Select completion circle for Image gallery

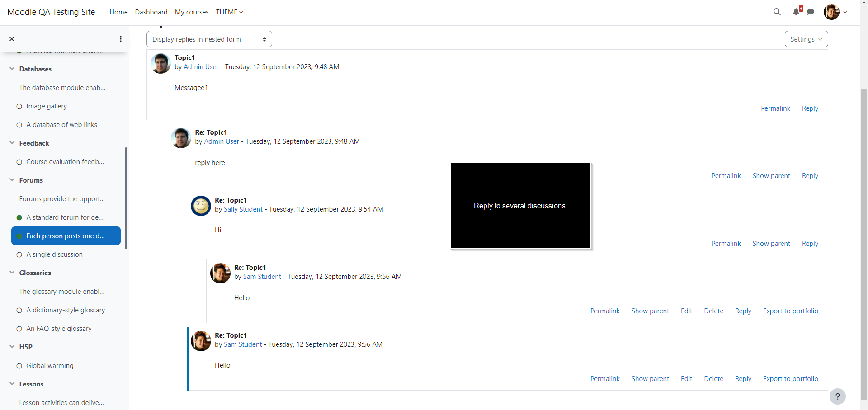tap(19, 106)
